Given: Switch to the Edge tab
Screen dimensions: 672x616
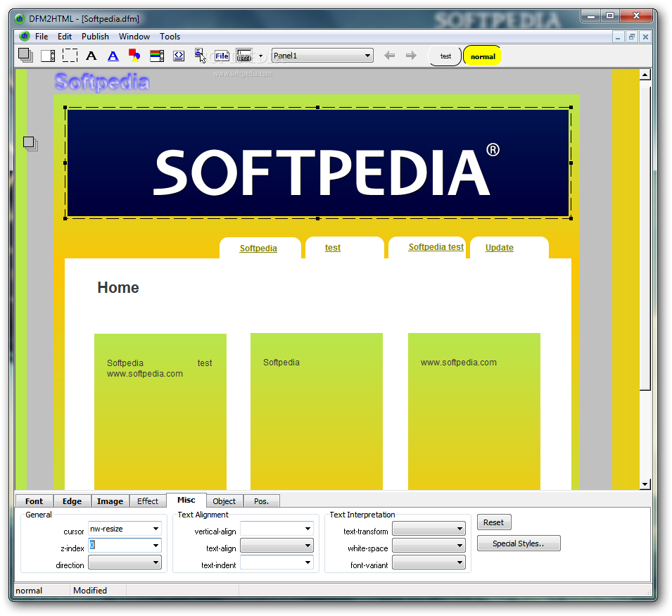Looking at the screenshot, I should [x=72, y=501].
